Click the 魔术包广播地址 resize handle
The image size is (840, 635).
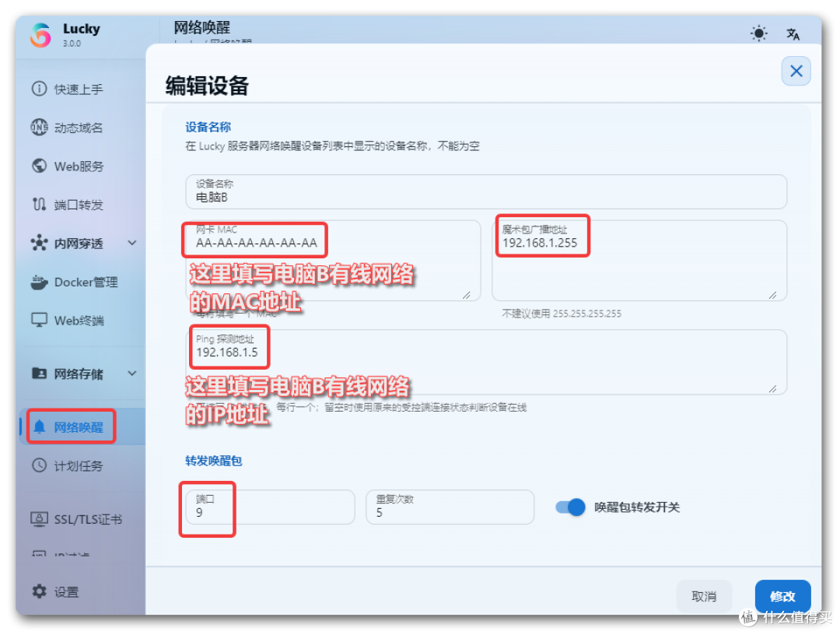pos(772,295)
